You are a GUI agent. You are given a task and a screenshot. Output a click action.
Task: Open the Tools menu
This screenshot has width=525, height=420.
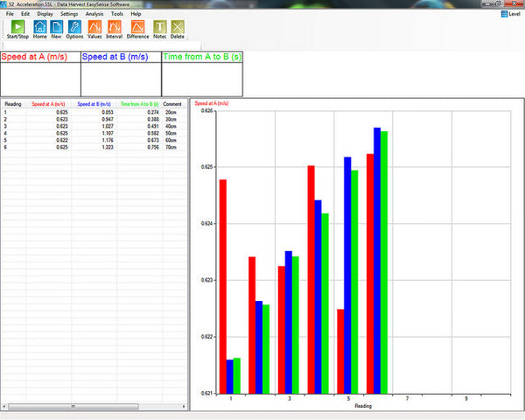pos(116,14)
